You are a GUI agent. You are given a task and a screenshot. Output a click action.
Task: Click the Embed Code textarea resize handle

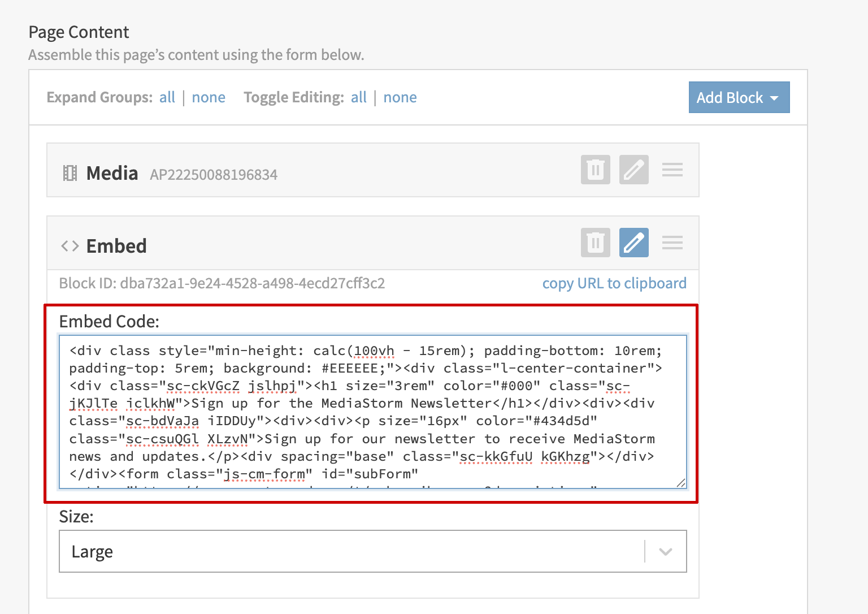[682, 483]
